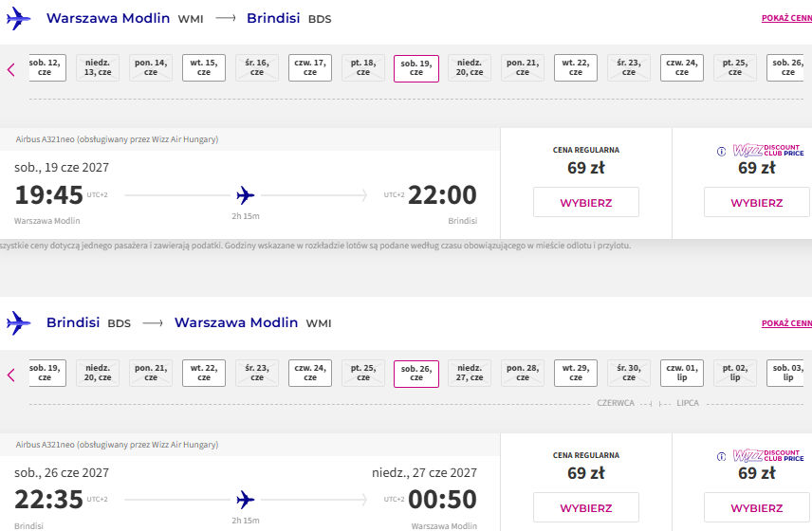Image resolution: width=812 pixels, height=531 pixels.
Task: Select outbound date czw. 24, cze
Action: 682,68
